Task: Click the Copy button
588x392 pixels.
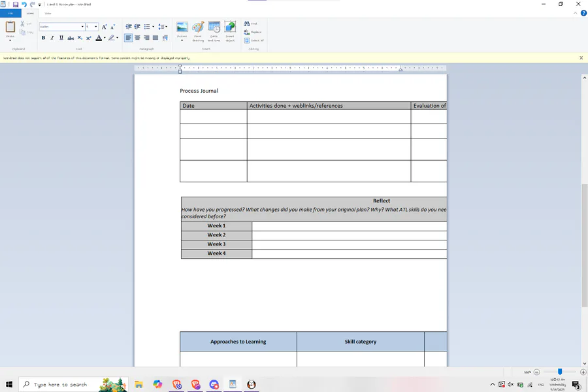Action: (x=26, y=32)
